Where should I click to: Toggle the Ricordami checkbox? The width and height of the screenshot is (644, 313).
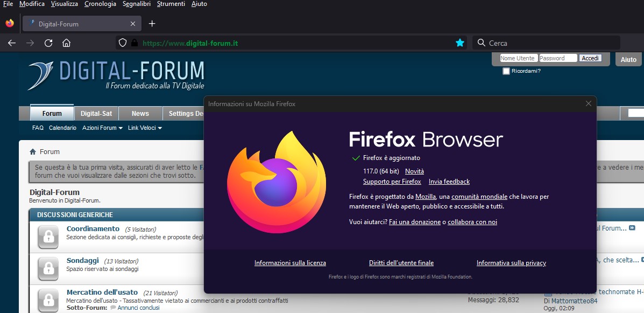coord(506,71)
